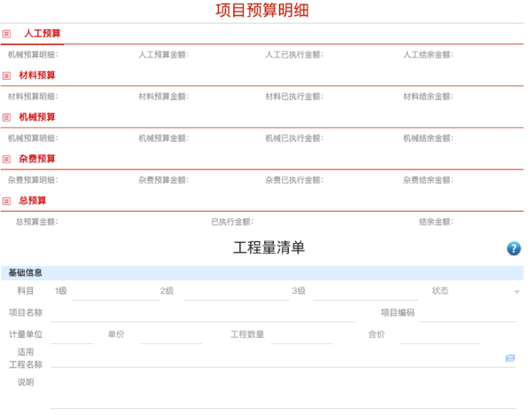Click the 杂费结余金额 label
This screenshot has height=416, width=532.
pyautogui.click(x=428, y=180)
